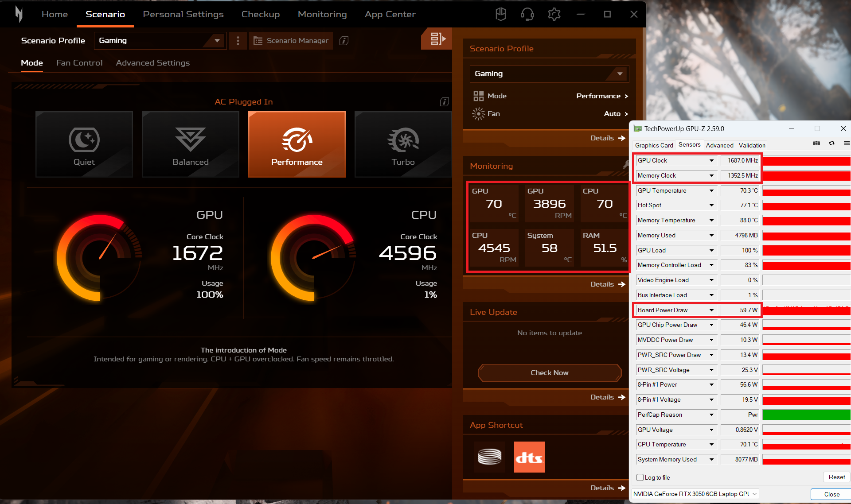Click the 1687.0 MHz GPU Clock value

pos(740,160)
